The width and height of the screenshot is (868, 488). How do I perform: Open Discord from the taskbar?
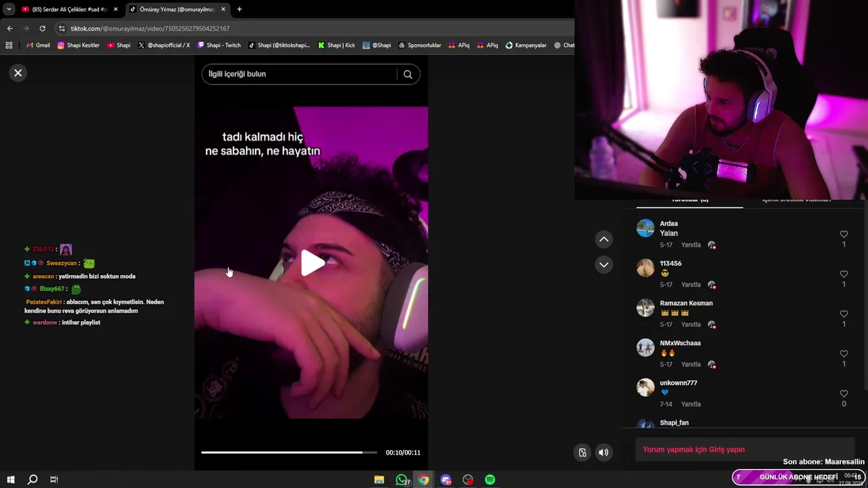click(446, 480)
